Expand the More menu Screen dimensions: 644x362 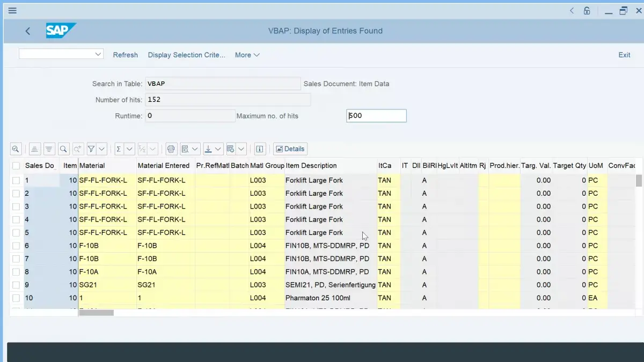[x=247, y=55]
